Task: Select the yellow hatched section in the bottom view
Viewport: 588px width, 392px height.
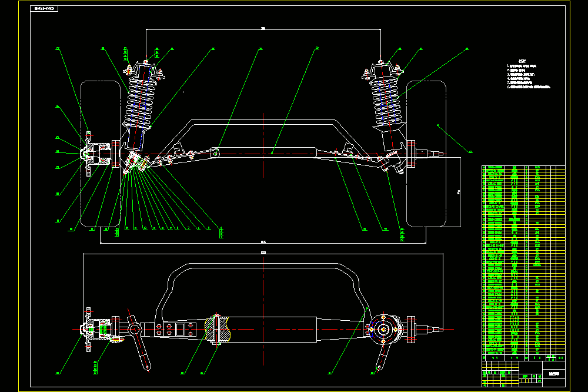Action: [x=217, y=329]
